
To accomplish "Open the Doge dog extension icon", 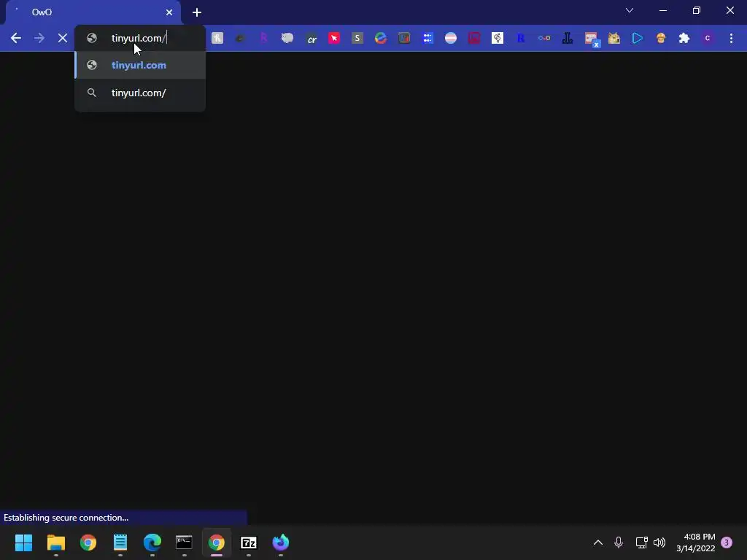I will [x=614, y=38].
